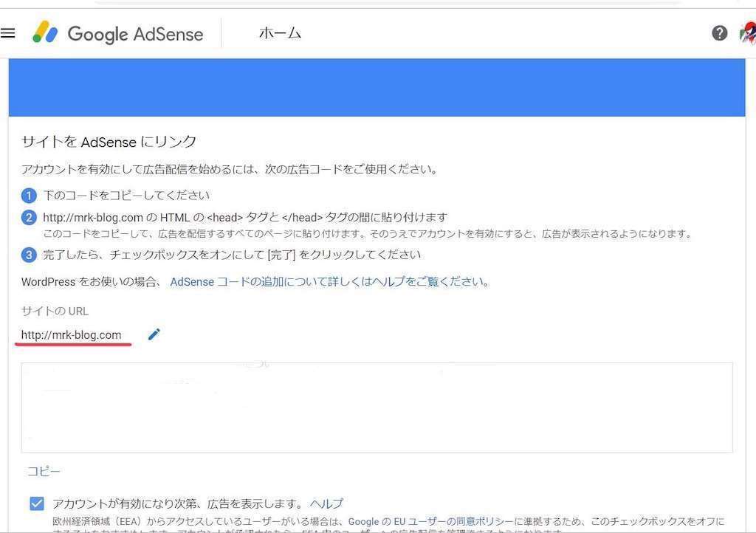Click the サイトの URL label
Image resolution: width=756 pixels, height=533 pixels.
coord(55,312)
